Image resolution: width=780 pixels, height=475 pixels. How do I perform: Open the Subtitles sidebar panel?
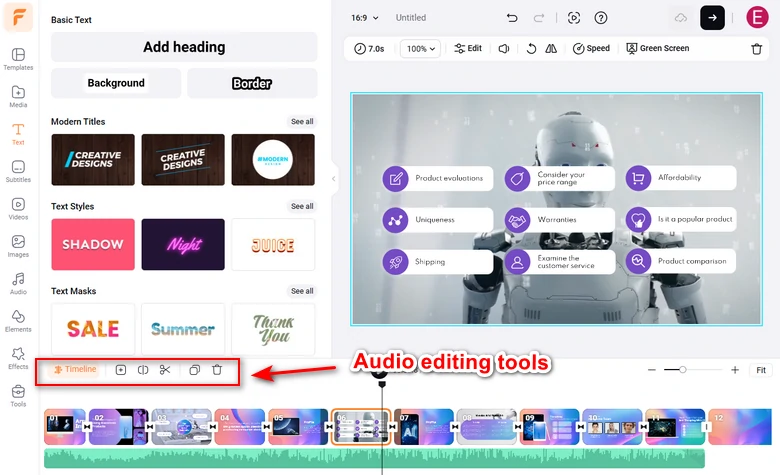[x=18, y=172]
